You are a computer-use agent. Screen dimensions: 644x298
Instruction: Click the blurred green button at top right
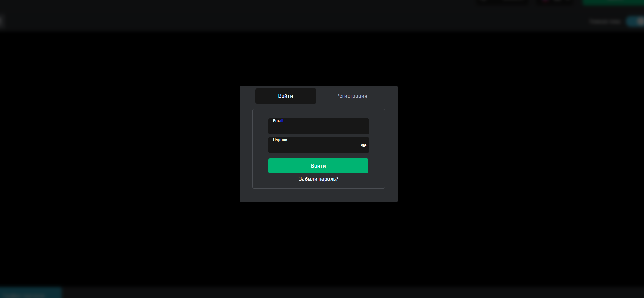[613, 2]
